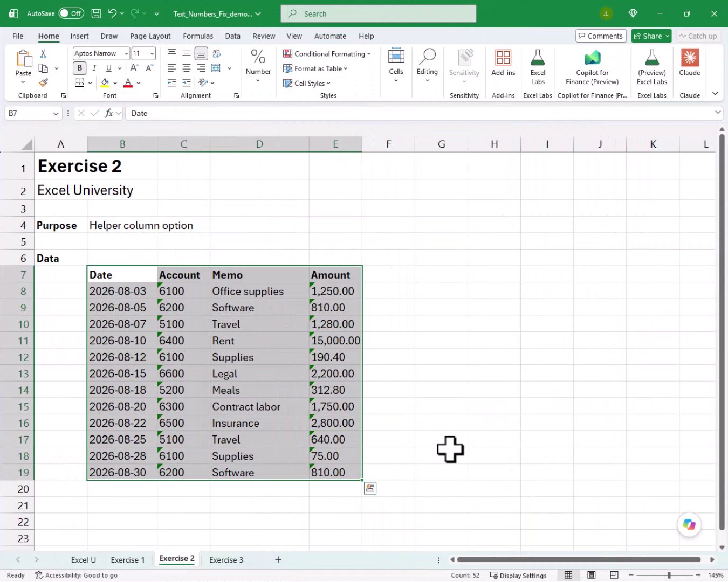Open the Formulas ribbon tab
728x582 pixels.
pos(198,36)
